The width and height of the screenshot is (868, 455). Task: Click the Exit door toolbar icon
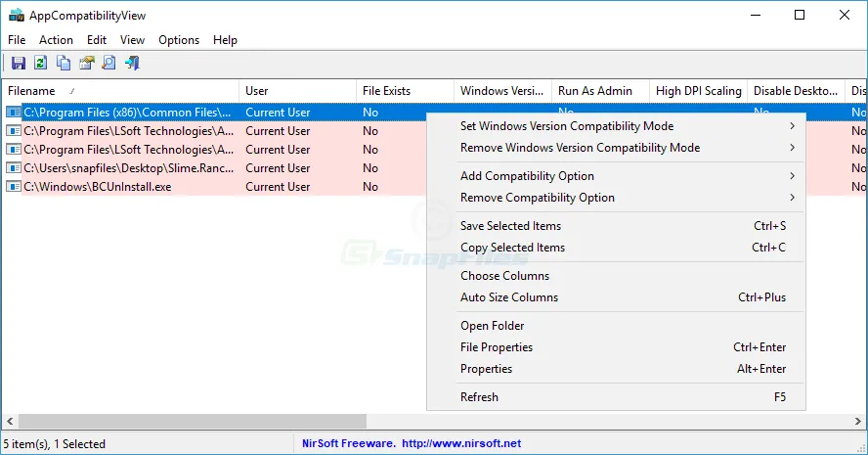(132, 64)
